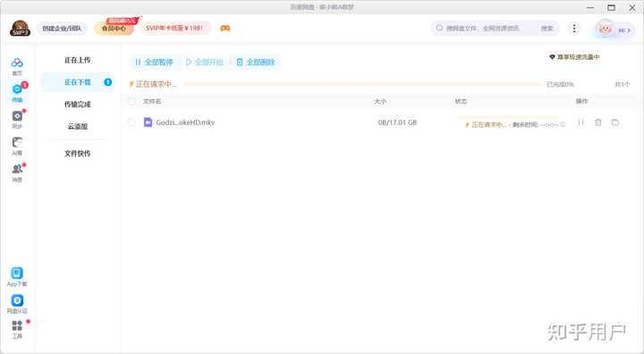Image resolution: width=644 pixels, height=354 pixels.
Task: Click the overall download progress bar
Action: [x=362, y=84]
